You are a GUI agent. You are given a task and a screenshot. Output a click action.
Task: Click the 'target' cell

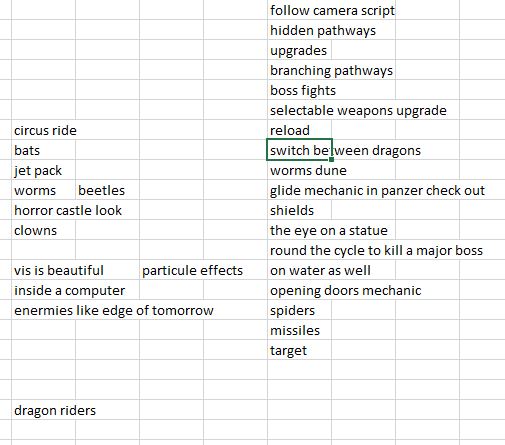(x=299, y=350)
